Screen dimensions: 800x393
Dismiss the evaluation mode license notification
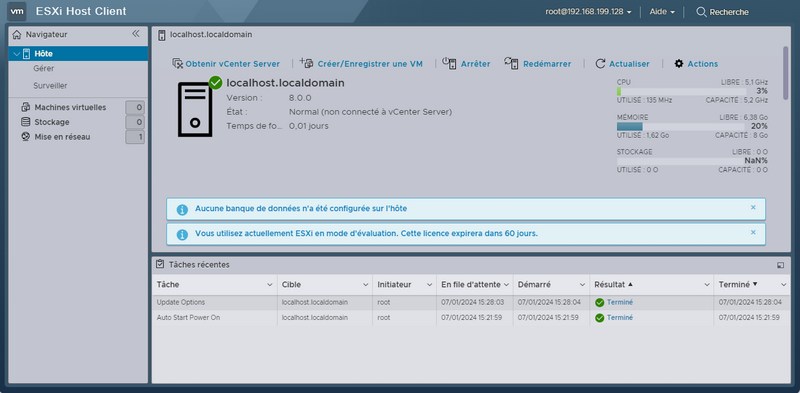(753, 232)
